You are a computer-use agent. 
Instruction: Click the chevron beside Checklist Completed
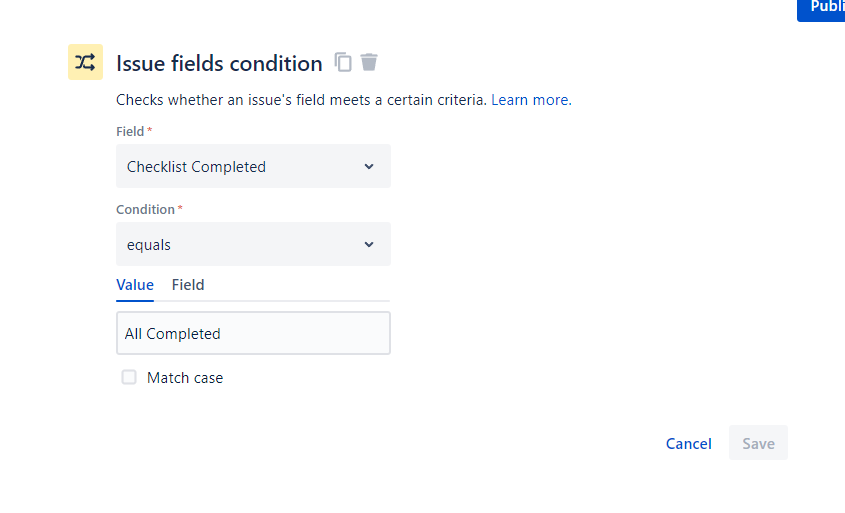coord(369,166)
